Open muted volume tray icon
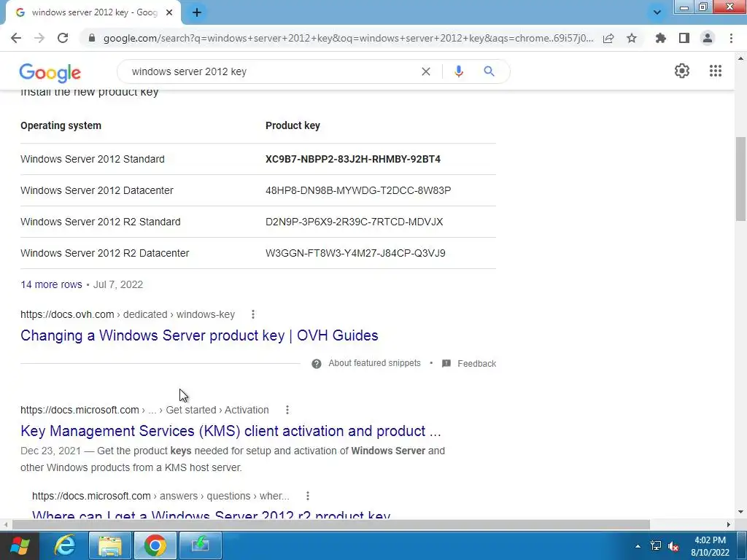The height and width of the screenshot is (560, 747). tap(673, 546)
